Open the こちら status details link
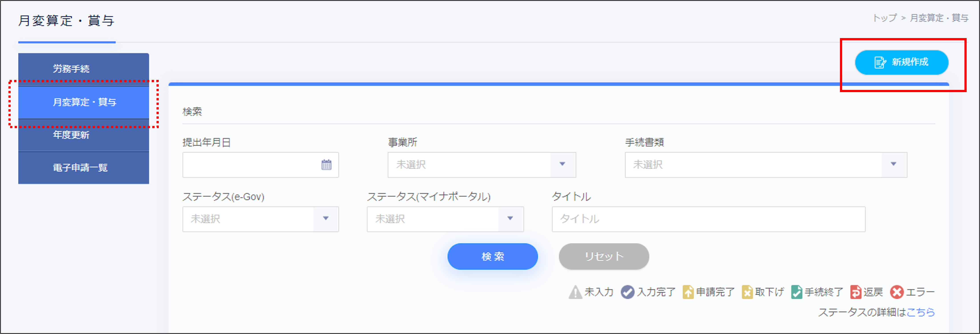The height and width of the screenshot is (334, 980). tap(920, 312)
